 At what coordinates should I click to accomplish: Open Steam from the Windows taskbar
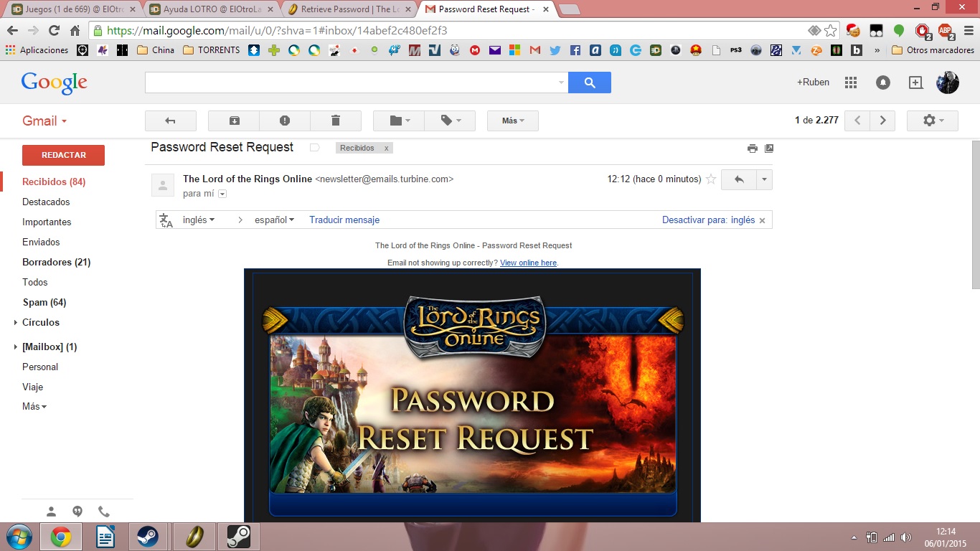pyautogui.click(x=148, y=537)
